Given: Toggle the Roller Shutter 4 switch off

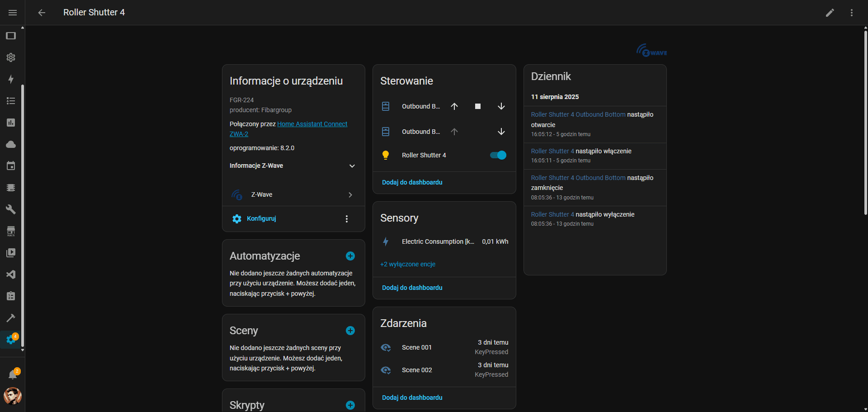Looking at the screenshot, I should [x=498, y=155].
